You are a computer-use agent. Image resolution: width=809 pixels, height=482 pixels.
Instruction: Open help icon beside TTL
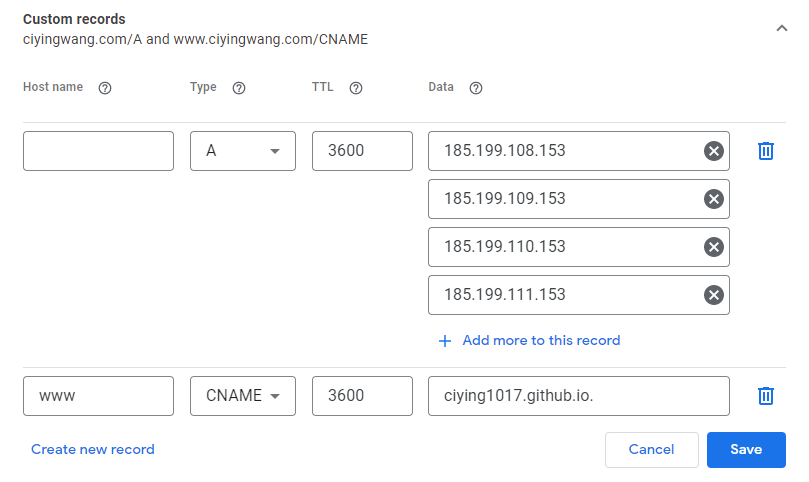(x=356, y=88)
